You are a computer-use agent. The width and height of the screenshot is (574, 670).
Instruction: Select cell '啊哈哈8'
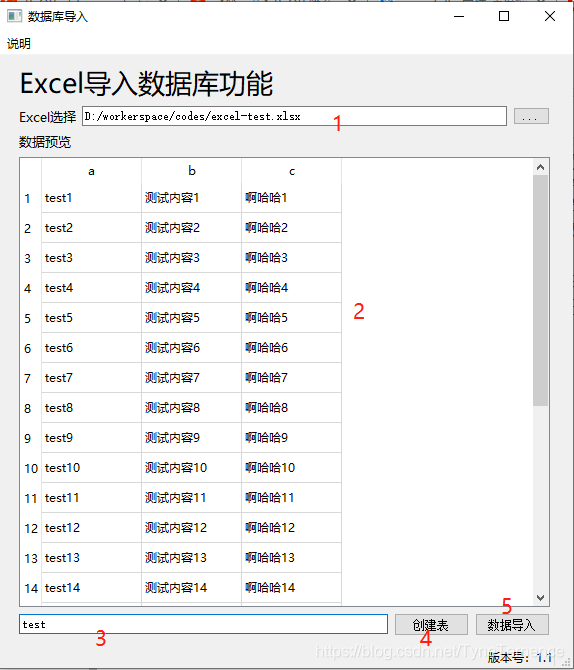click(291, 408)
